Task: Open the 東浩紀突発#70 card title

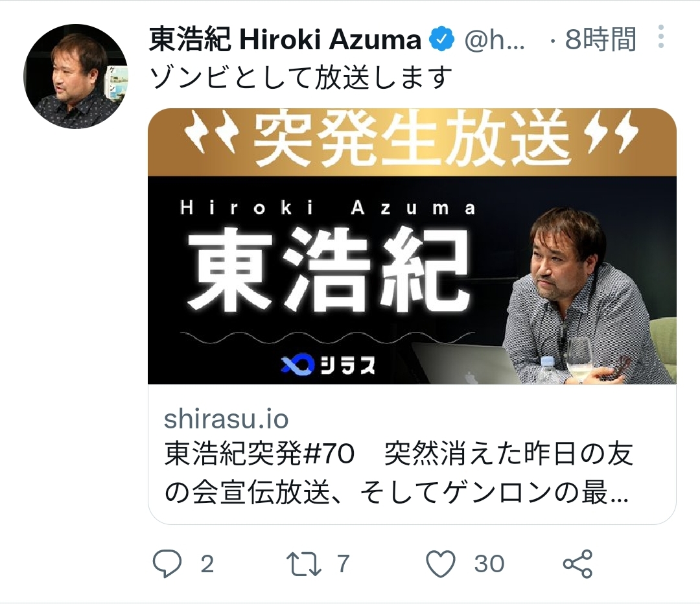Action: 399,474
